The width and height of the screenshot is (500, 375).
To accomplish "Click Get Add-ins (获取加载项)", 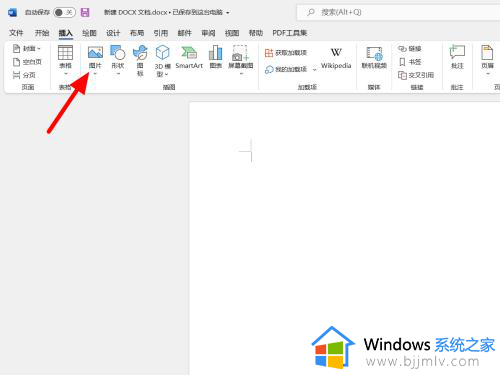I will [286, 53].
